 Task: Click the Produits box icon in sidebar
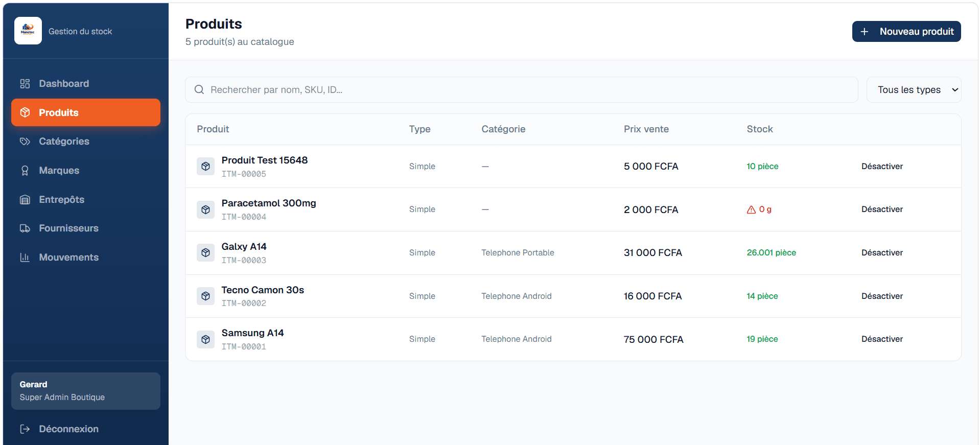(25, 112)
